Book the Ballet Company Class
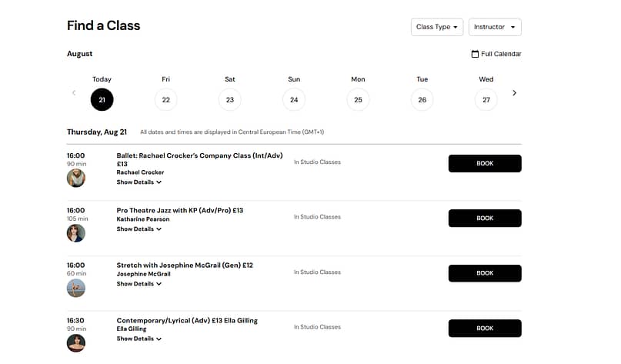 (x=485, y=164)
